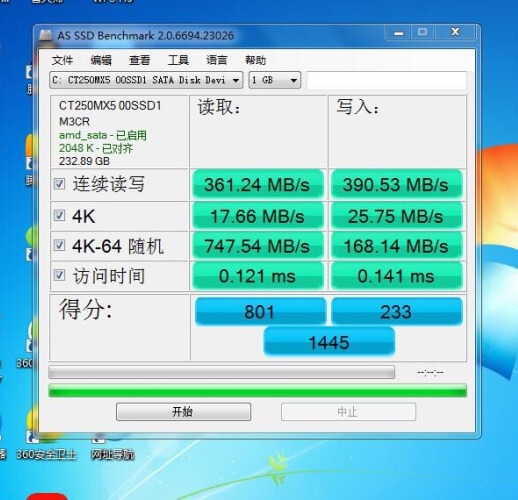Open the 语言 menu
This screenshot has height=500, width=518.
click(217, 60)
